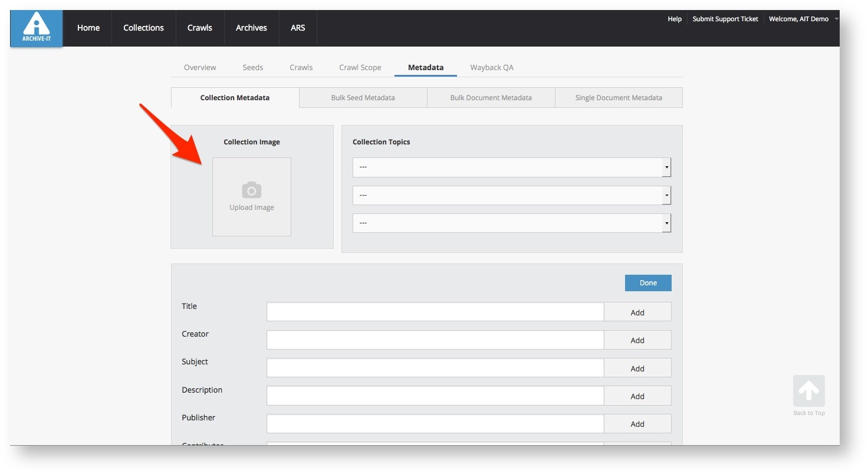
Task: Click the Add button next to Description
Action: coord(637,396)
